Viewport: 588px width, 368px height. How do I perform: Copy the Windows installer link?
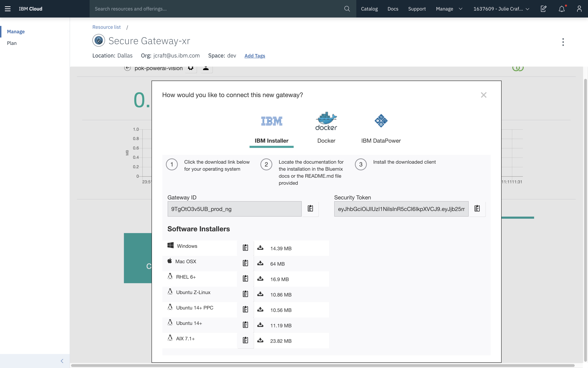[x=245, y=248]
